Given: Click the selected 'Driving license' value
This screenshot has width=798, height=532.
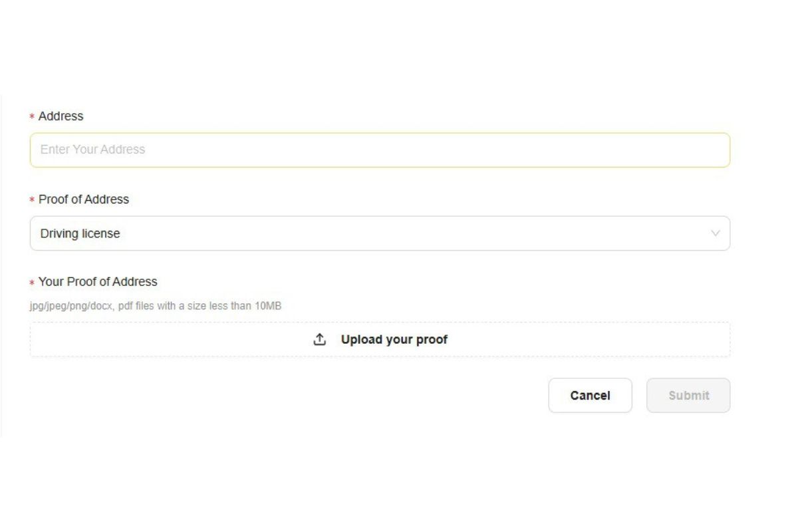Looking at the screenshot, I should pyautogui.click(x=80, y=233).
